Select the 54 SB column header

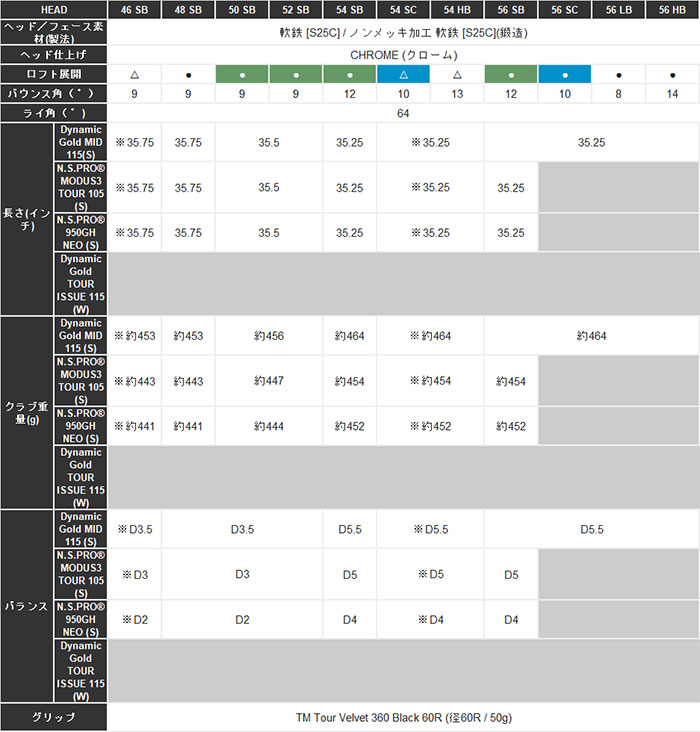tap(350, 9)
